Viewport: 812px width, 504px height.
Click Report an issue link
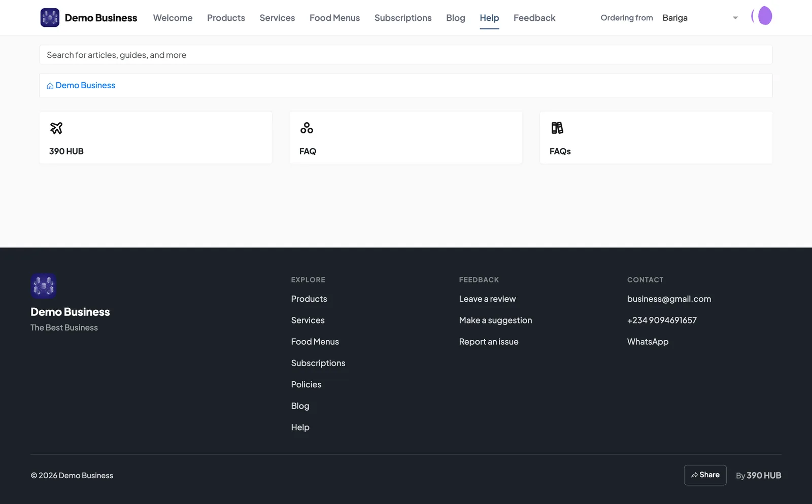coord(489,342)
